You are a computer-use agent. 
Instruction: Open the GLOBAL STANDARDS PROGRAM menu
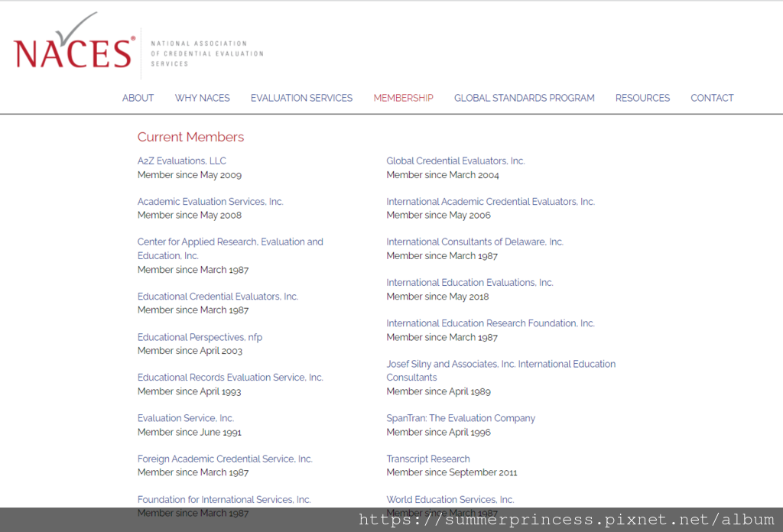pos(525,98)
